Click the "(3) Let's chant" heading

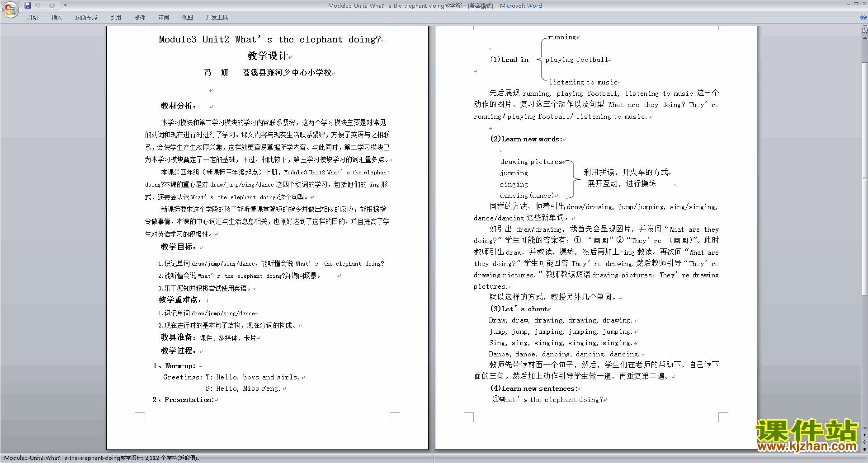pyautogui.click(x=519, y=309)
